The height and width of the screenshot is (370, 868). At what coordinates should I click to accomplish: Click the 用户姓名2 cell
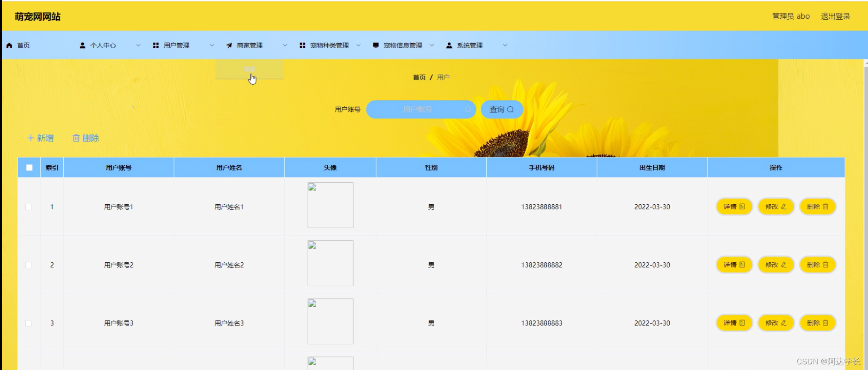[229, 265]
